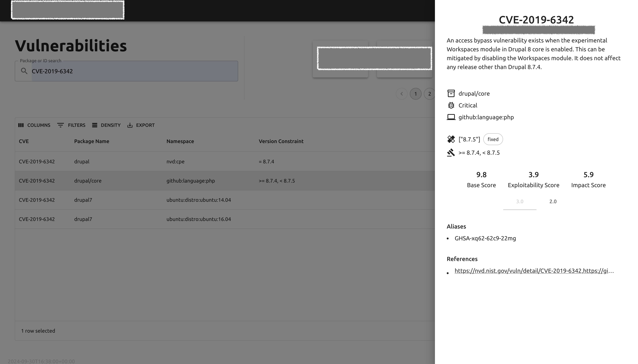638x364 pixels.
Task: Open the DENSITY menu
Action: [106, 125]
